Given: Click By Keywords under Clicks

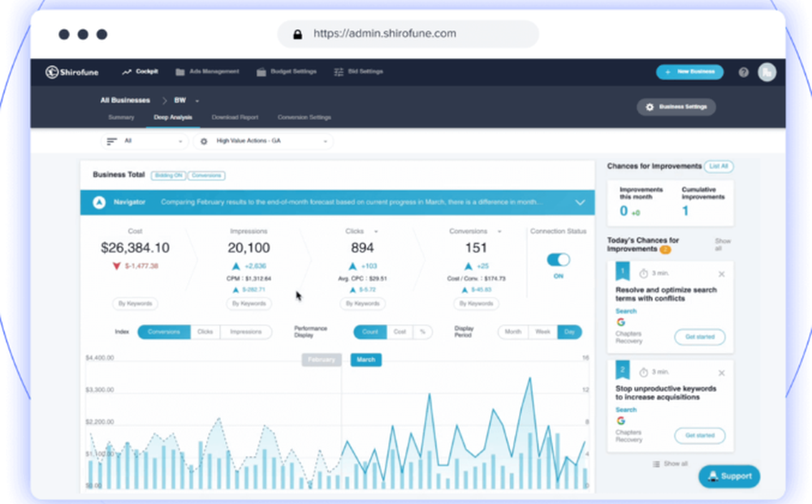Looking at the screenshot, I should click(x=362, y=304).
